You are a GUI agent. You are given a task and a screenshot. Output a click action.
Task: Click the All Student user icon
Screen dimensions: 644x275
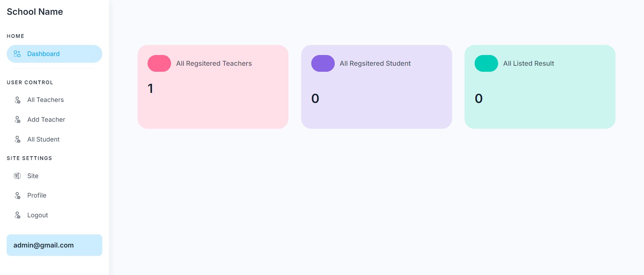click(17, 140)
